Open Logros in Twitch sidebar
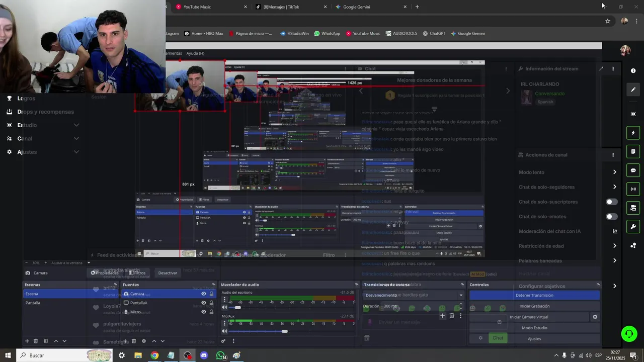The height and width of the screenshot is (362, 644). (26, 99)
